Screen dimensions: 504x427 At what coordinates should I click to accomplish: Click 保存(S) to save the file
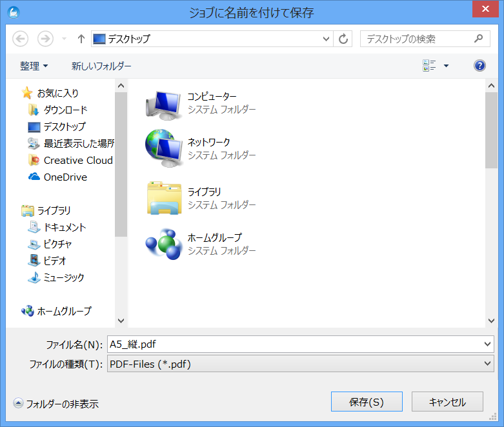point(367,402)
